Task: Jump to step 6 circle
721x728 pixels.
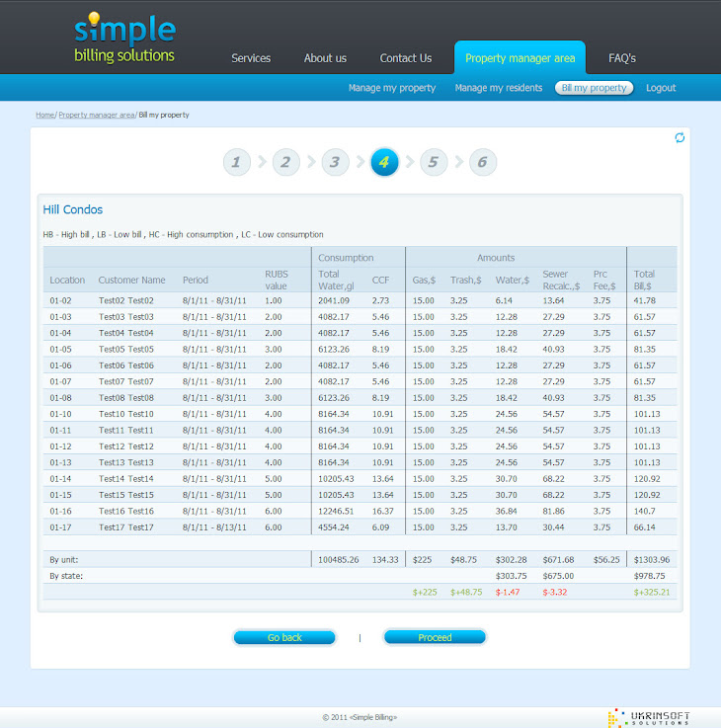Action: coord(483,162)
